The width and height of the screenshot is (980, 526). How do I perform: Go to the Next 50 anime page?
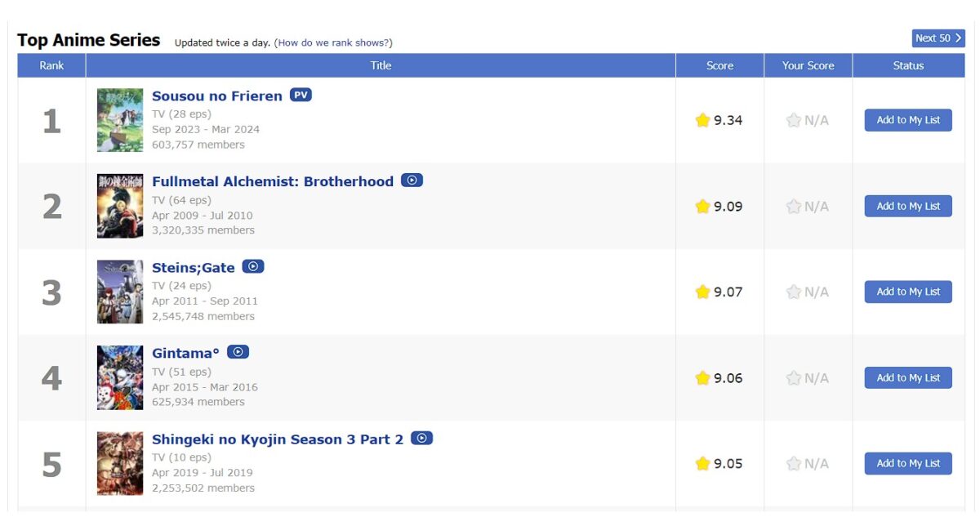coord(938,38)
